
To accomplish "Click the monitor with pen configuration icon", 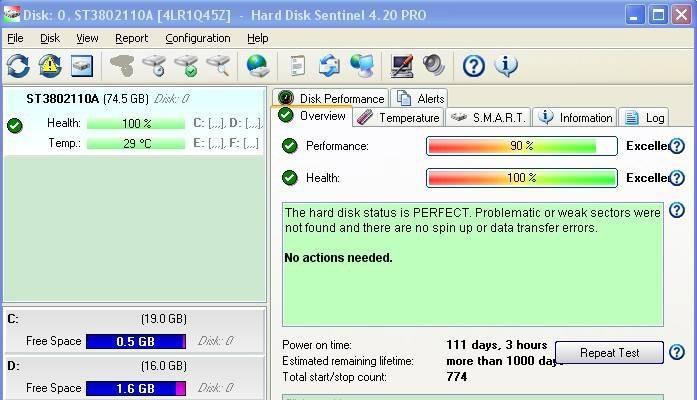I will 401,66.
